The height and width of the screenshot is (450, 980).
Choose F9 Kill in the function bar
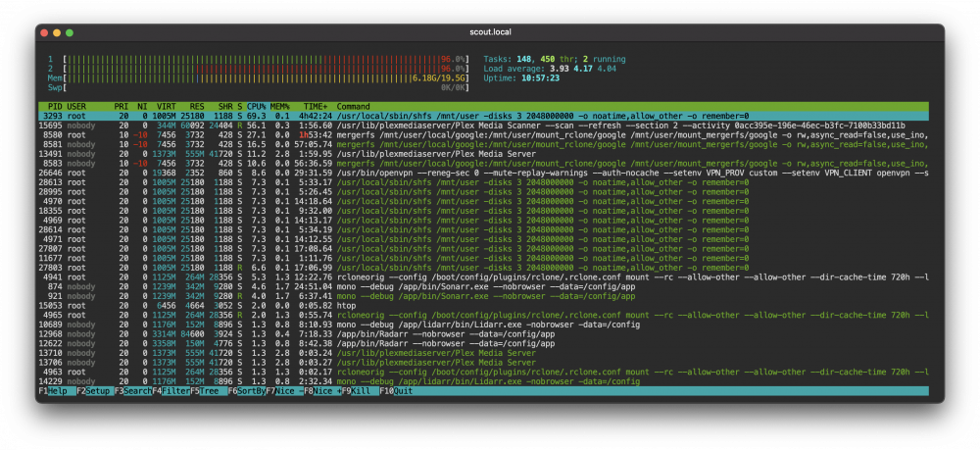point(361,391)
